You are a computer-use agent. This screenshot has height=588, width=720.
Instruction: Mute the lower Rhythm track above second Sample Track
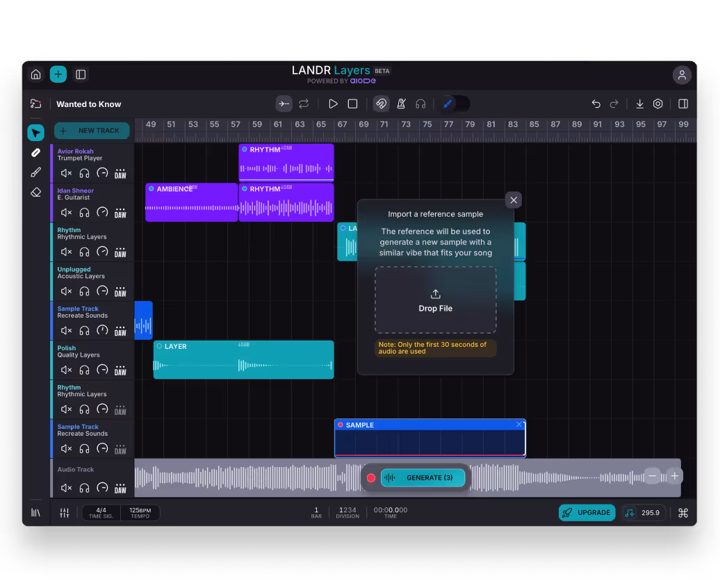[67, 409]
